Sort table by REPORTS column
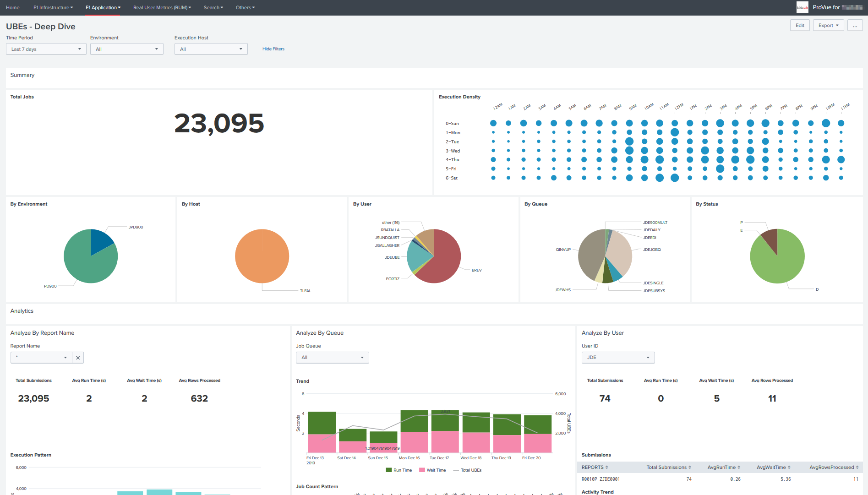This screenshot has width=868, height=495. [x=595, y=467]
